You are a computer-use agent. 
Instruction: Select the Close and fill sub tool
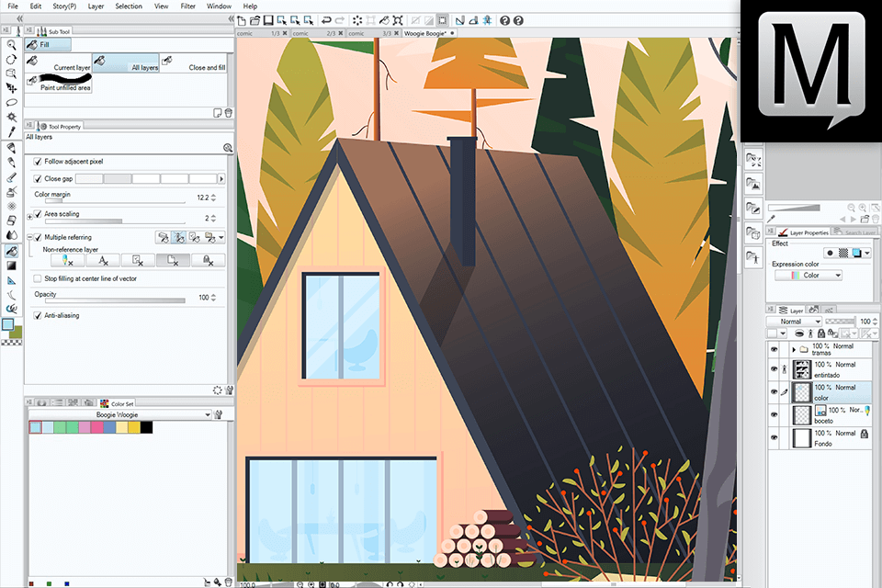click(195, 63)
